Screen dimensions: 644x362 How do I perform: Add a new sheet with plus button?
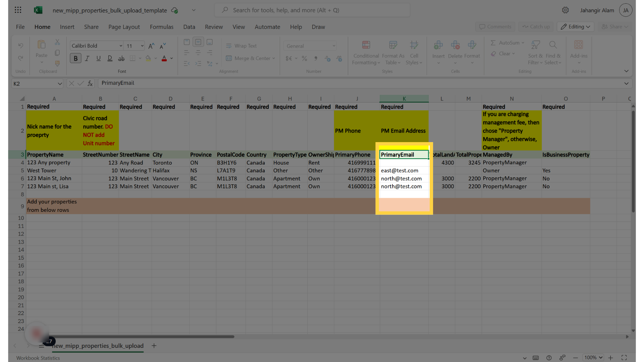point(154,346)
